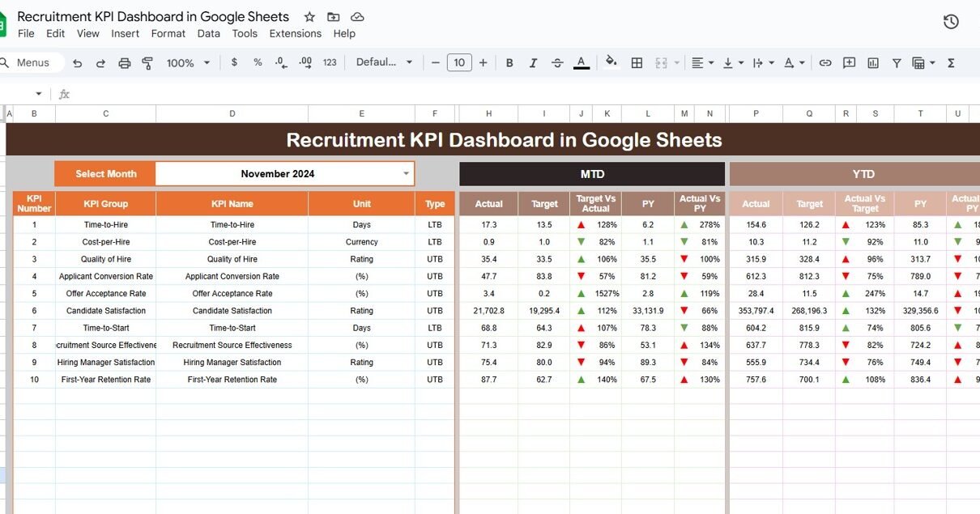Viewport: 980px width, 514px height.
Task: Decrease decimal places
Action: (x=281, y=62)
